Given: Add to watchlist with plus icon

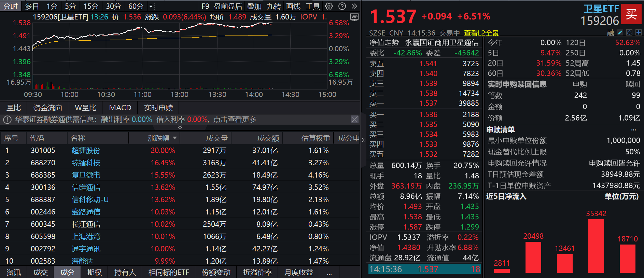Looking at the screenshot, I should [x=638, y=32].
